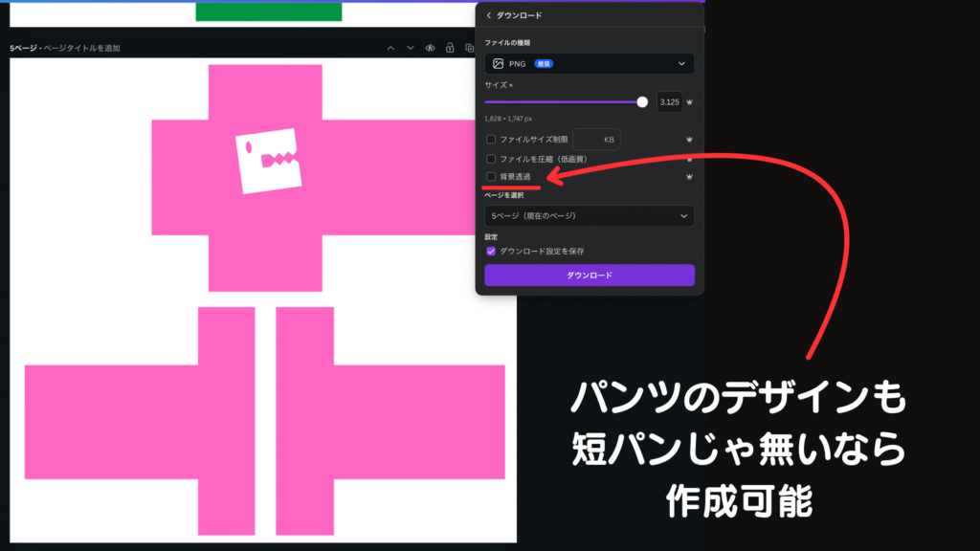Click the 3.125 size value field
Viewport: 980px width, 551px height.
[669, 101]
